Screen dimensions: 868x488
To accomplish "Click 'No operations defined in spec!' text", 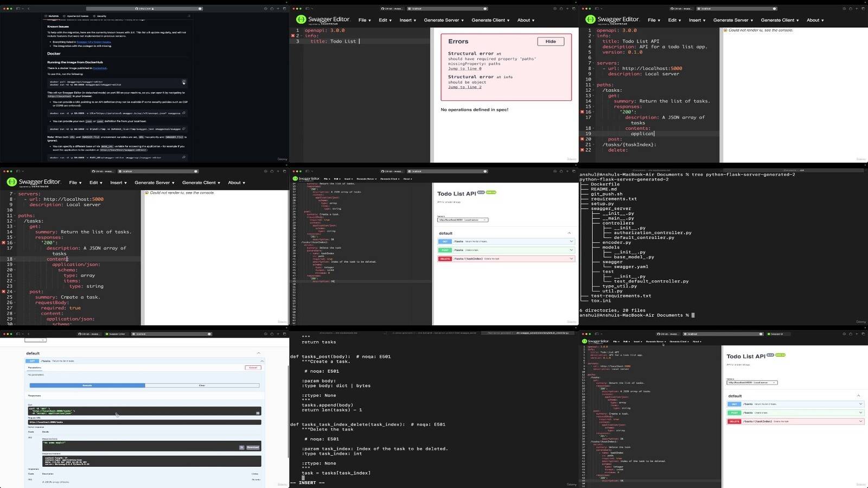I will [475, 110].
